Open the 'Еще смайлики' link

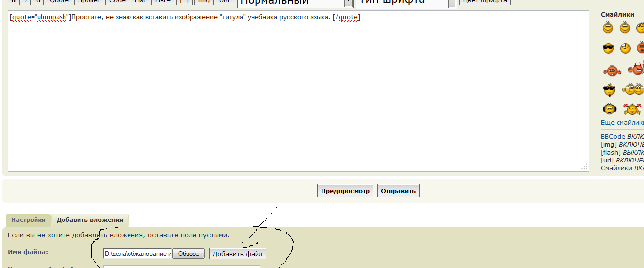click(622, 123)
